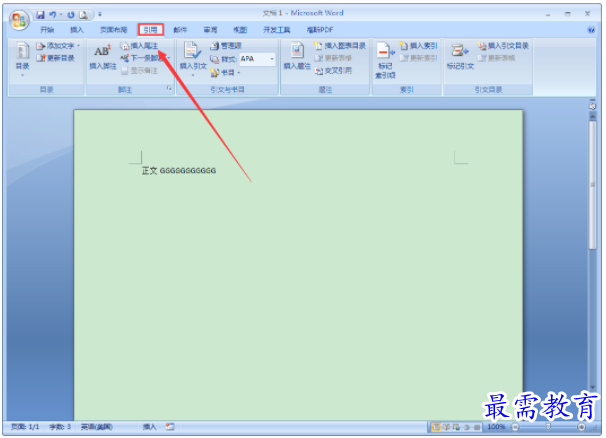Click 更新表格 in the 引文目录 group
The height and width of the screenshot is (438, 606).
coord(497,58)
